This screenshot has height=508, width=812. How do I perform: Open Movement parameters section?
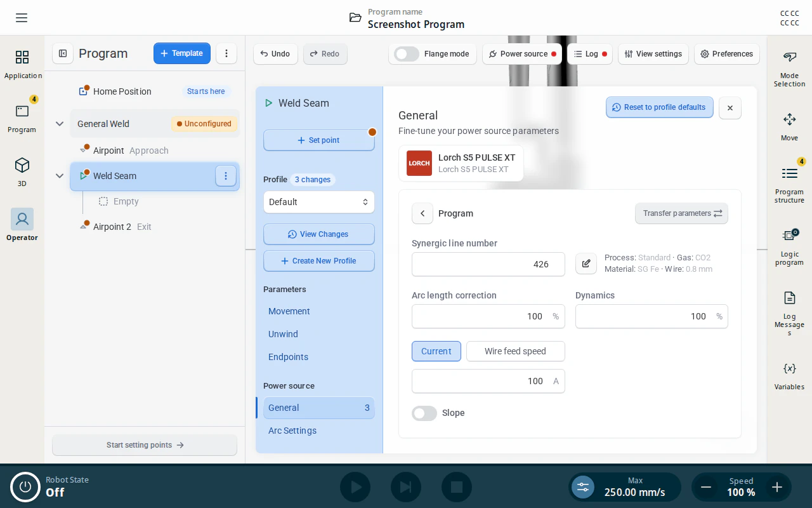(319, 311)
